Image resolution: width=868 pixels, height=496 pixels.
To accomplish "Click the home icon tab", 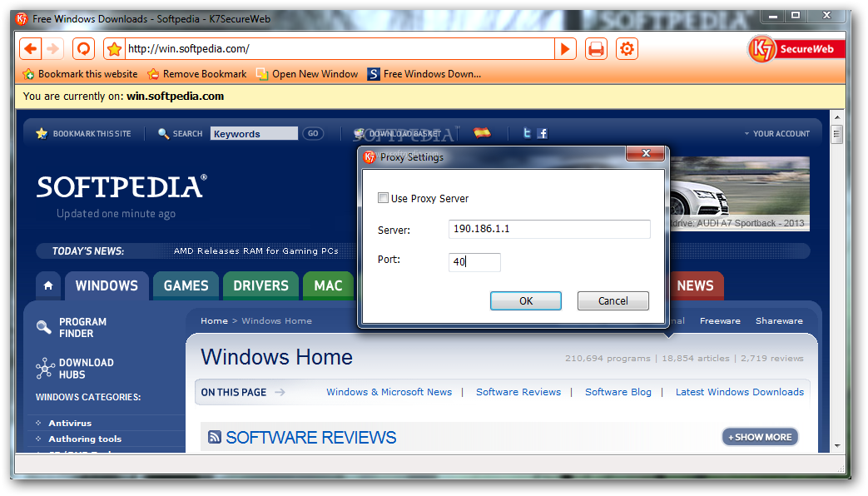I will click(x=49, y=285).
